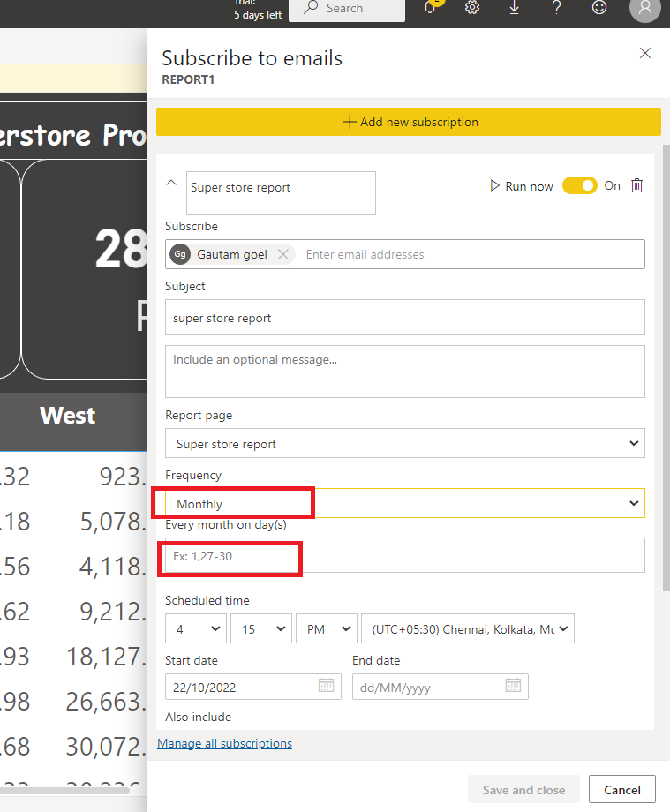Click the Run now button
Image resolution: width=670 pixels, height=812 pixels.
tap(522, 186)
